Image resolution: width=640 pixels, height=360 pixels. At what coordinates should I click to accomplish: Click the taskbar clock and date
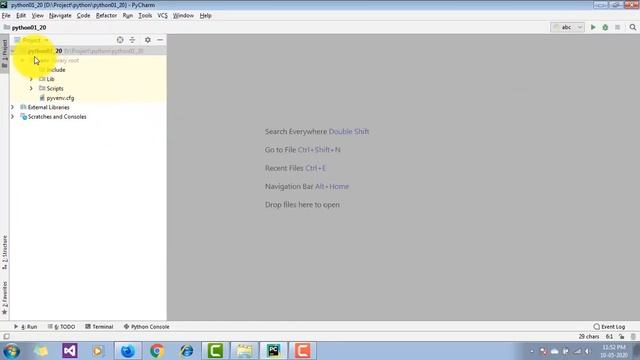tap(614, 351)
